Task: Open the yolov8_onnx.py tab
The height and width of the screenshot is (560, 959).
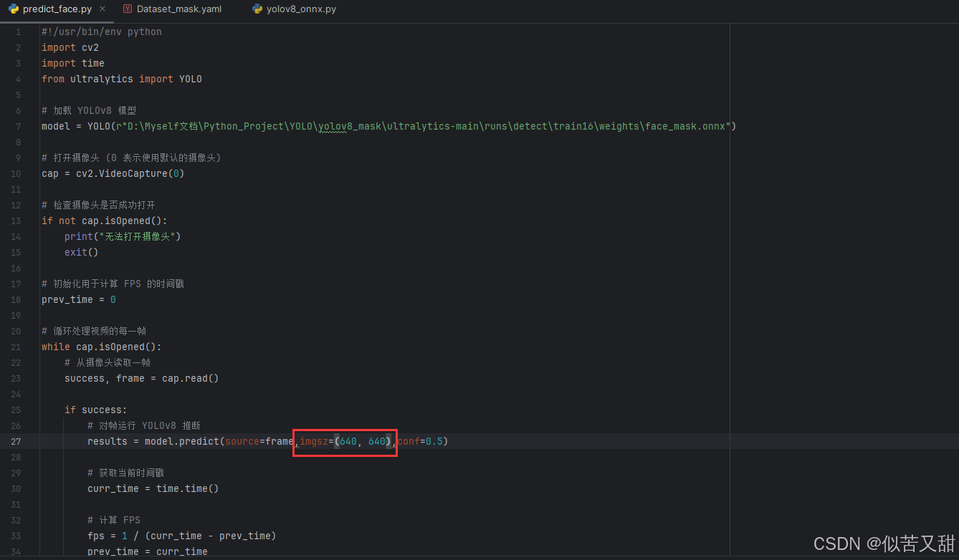Action: point(300,9)
